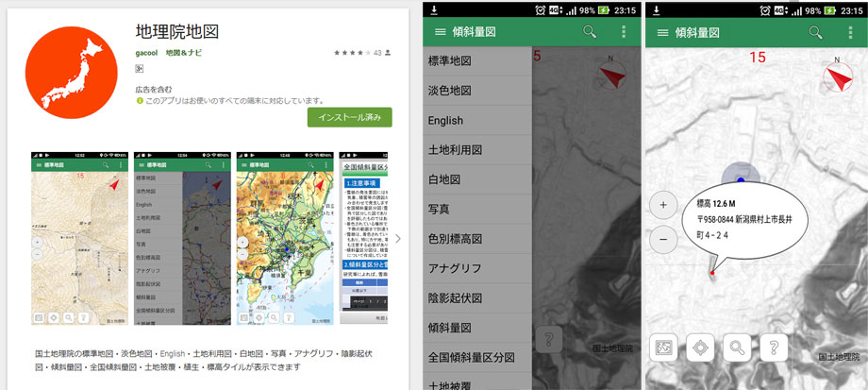Open hamburger menu in right phone screen
The height and width of the screenshot is (390, 868).
662,32
